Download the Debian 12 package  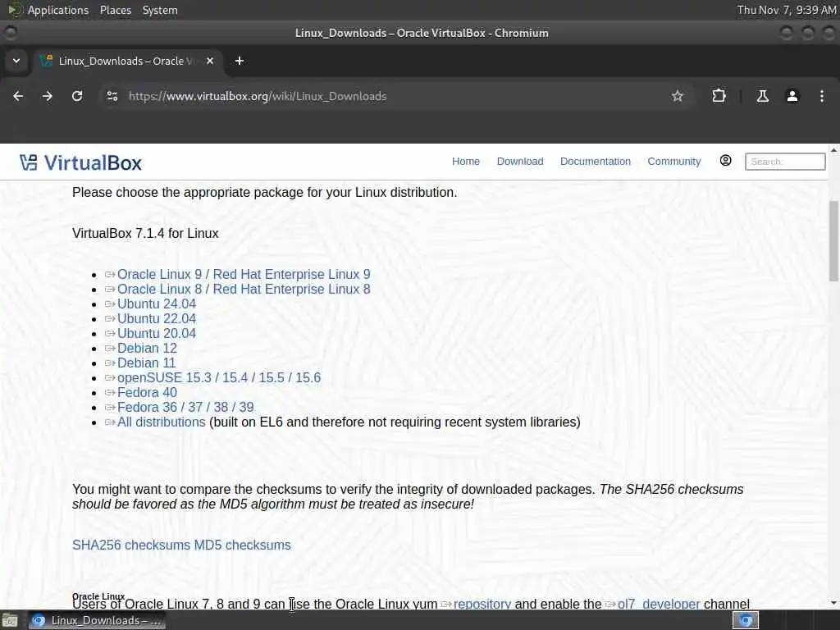pos(147,348)
